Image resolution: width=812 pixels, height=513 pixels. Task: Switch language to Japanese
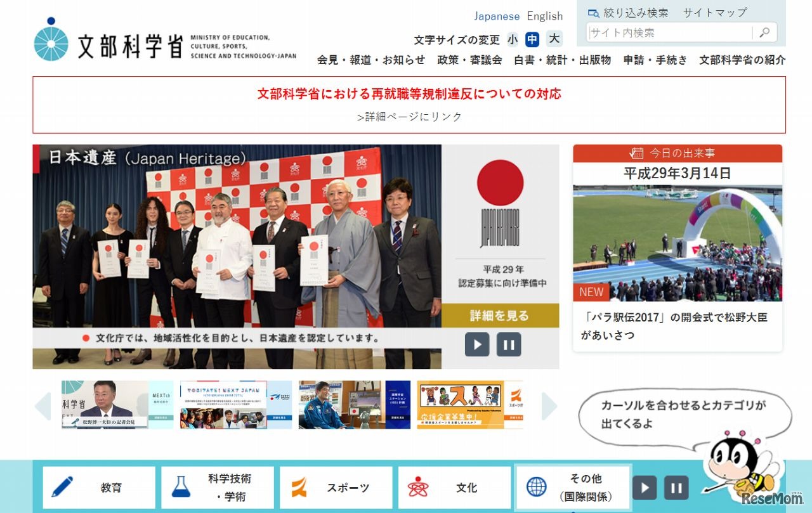point(497,16)
